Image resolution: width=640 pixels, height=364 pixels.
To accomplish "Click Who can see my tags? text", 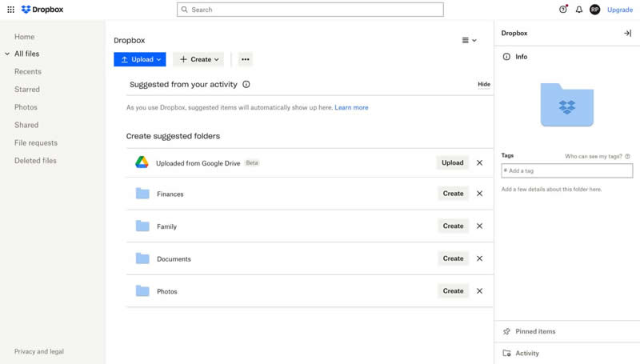I will click(x=594, y=156).
